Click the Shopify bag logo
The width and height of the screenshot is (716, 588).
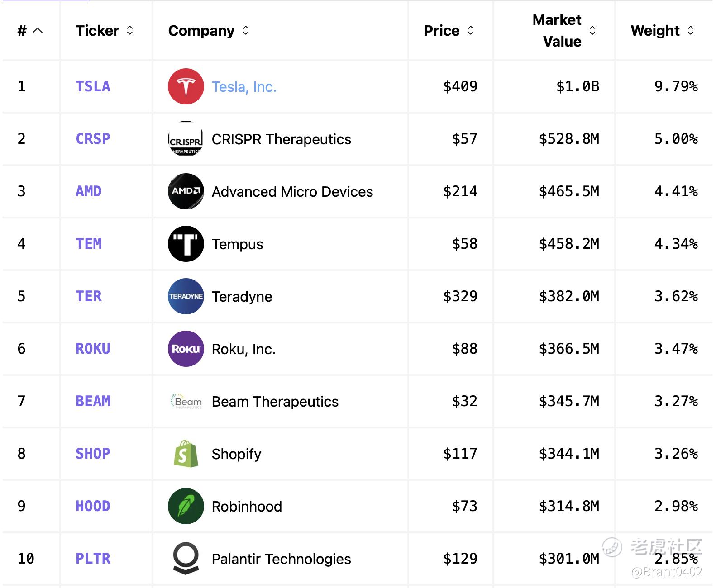point(186,454)
